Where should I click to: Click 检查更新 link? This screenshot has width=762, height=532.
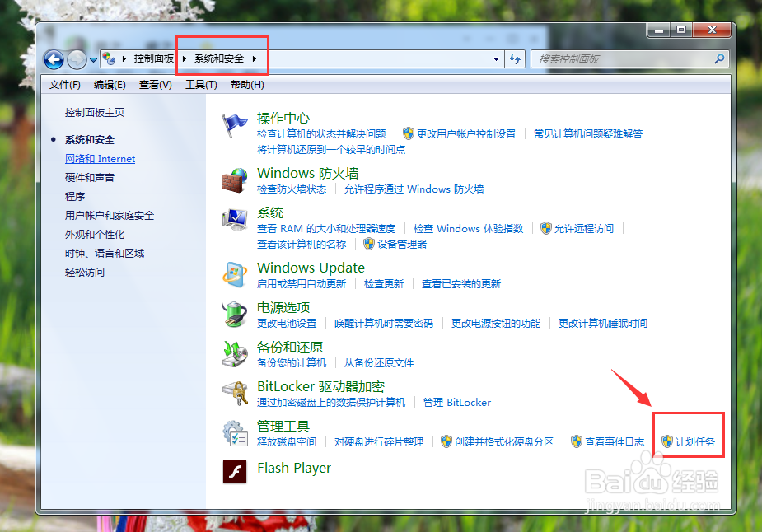pos(384,284)
